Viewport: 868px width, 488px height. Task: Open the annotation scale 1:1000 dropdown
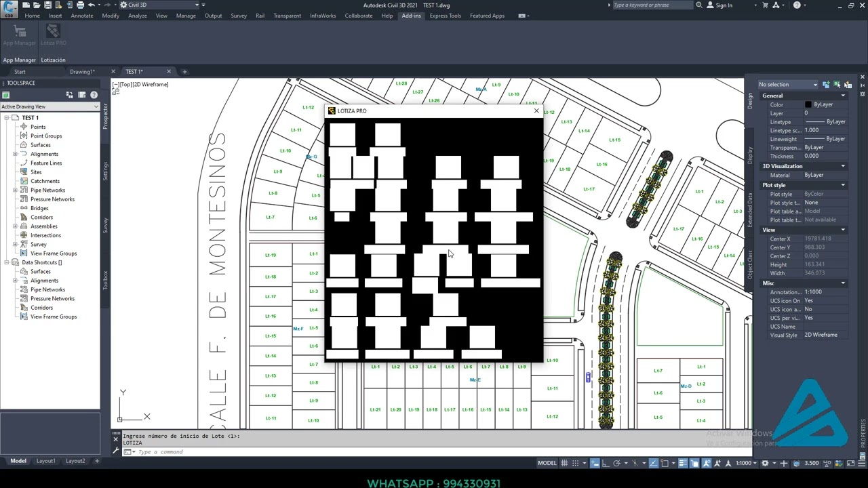tap(747, 463)
